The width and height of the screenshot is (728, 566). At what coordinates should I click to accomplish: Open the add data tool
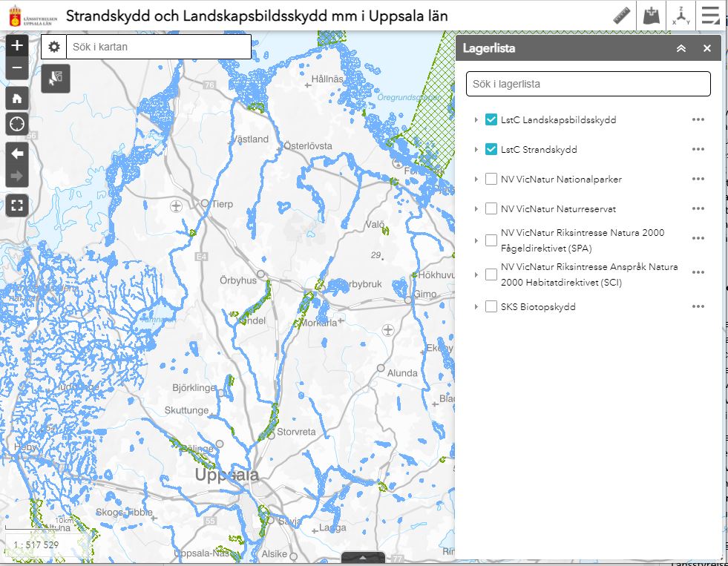[652, 16]
